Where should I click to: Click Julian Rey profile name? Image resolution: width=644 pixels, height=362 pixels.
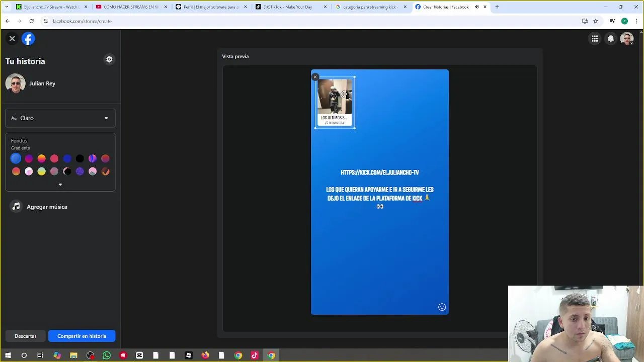[42, 83]
